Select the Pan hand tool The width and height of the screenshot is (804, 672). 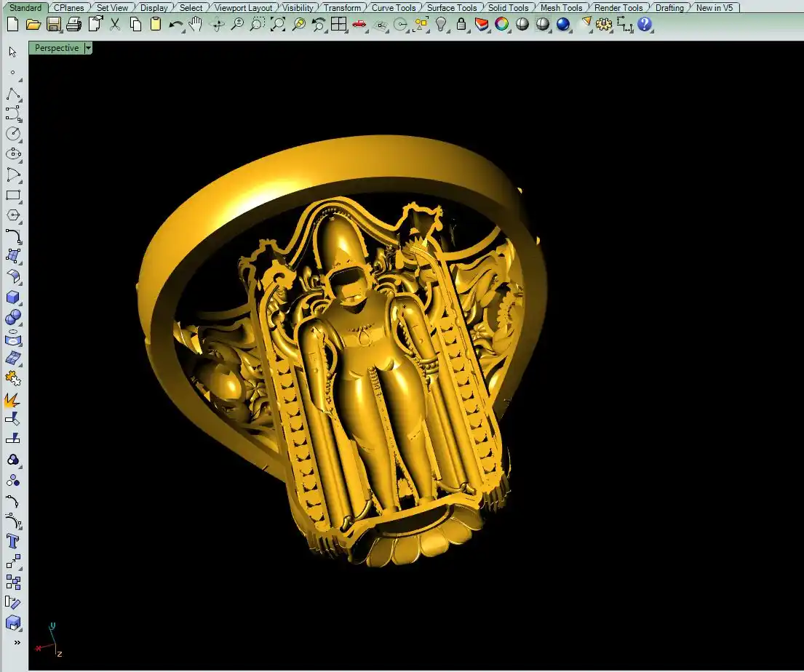tap(196, 24)
